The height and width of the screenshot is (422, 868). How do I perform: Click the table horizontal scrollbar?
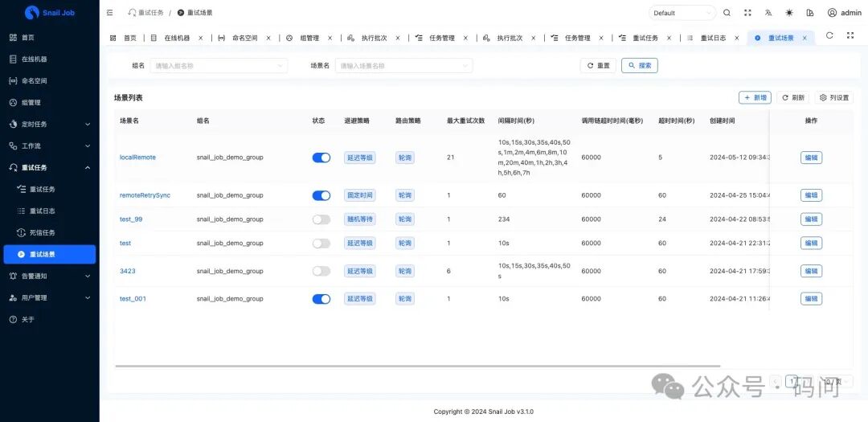coord(417,366)
